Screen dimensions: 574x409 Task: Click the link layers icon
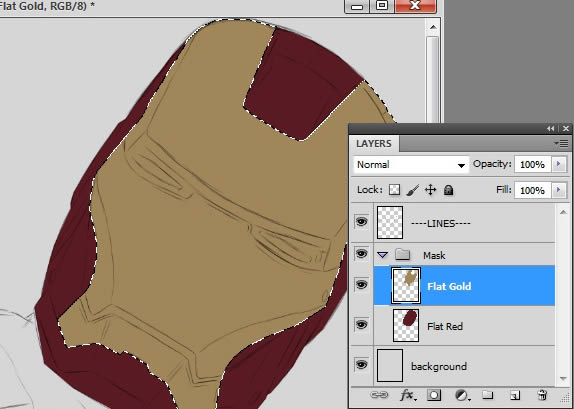click(x=379, y=395)
